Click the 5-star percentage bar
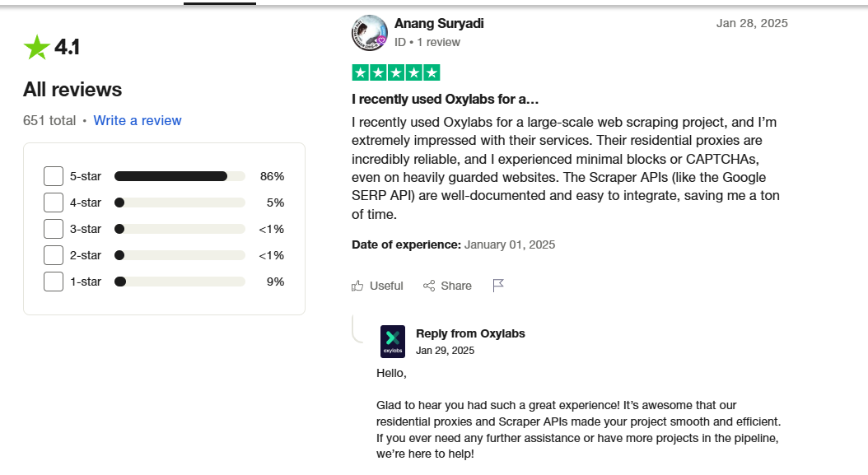 (x=180, y=176)
